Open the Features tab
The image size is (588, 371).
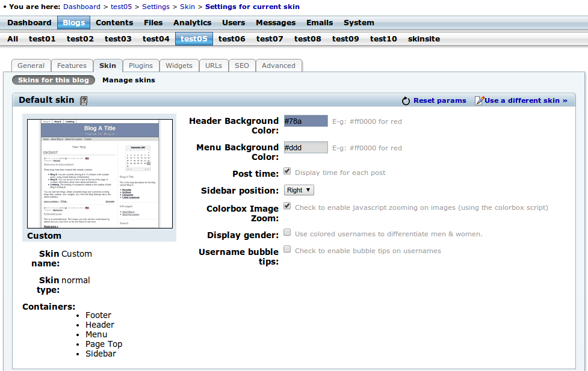(72, 66)
